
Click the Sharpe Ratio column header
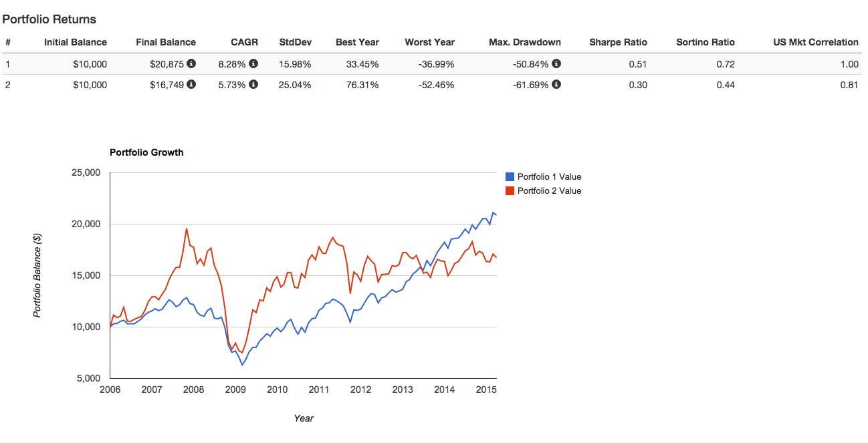coord(618,42)
